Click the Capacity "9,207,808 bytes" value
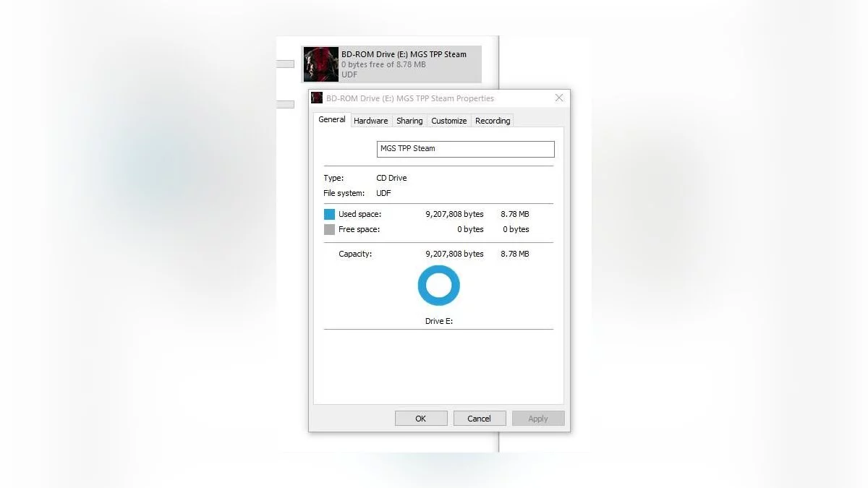This screenshot has height=488, width=868. 454,254
